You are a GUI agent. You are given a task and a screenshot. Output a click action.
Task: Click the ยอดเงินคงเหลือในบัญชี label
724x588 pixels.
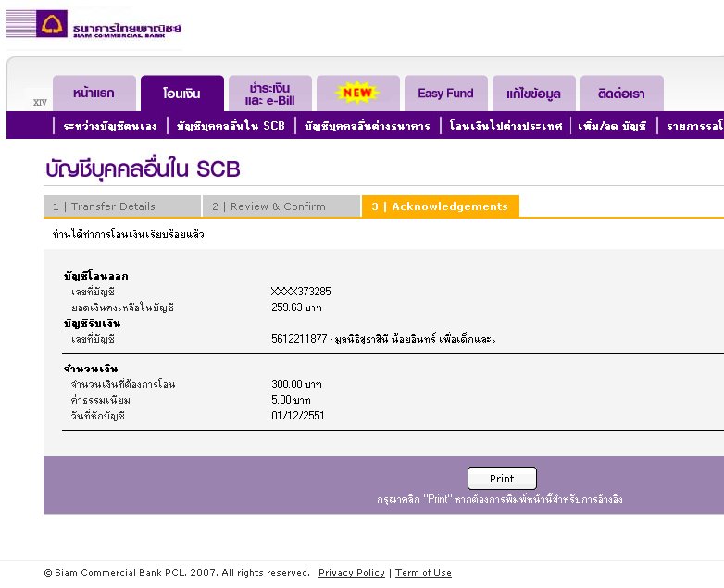coord(122,307)
